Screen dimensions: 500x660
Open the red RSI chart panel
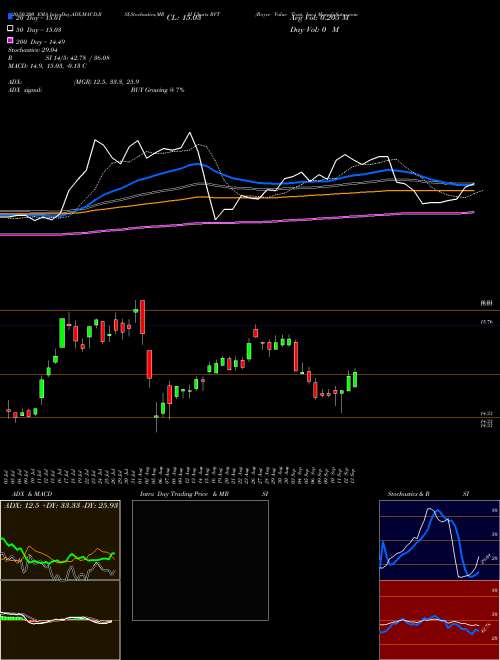(439, 620)
